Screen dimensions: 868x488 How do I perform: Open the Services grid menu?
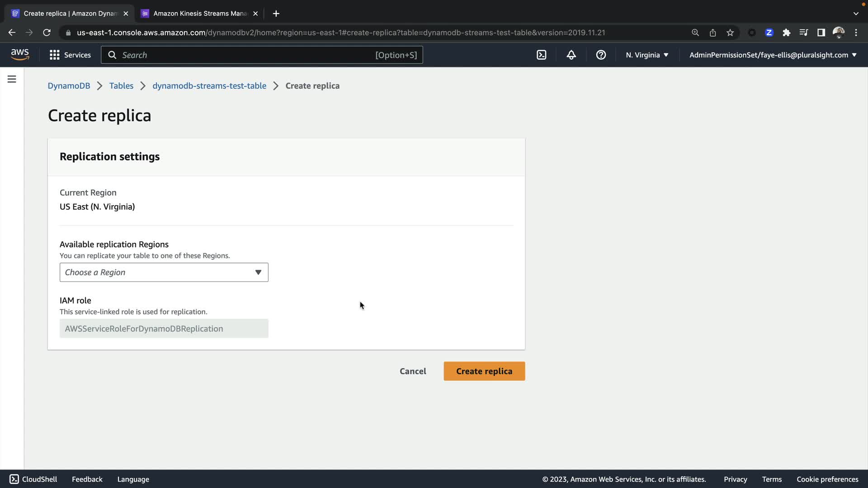pyautogui.click(x=70, y=55)
